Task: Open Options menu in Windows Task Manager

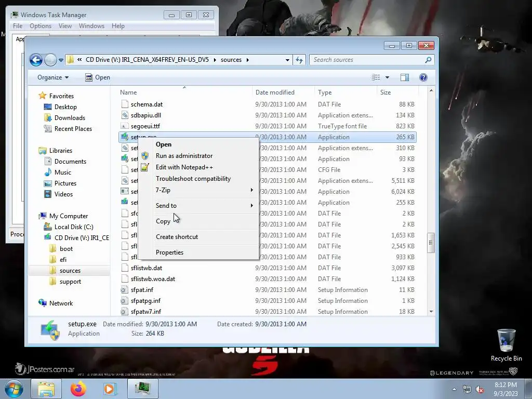Action: coord(41,26)
